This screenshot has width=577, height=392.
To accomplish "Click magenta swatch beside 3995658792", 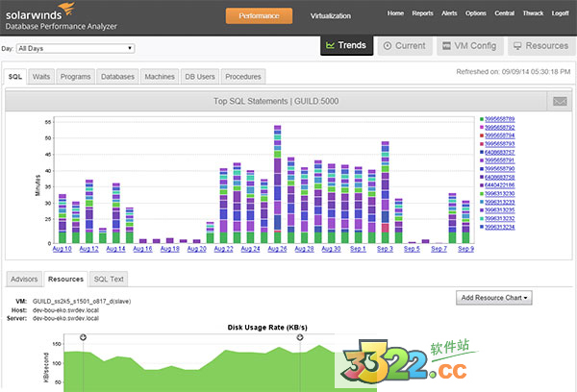I will (x=482, y=128).
